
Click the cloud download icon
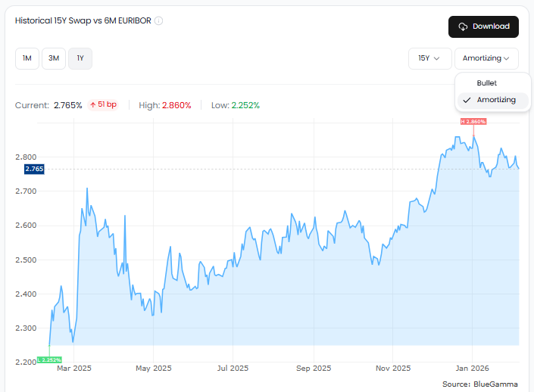coord(463,26)
